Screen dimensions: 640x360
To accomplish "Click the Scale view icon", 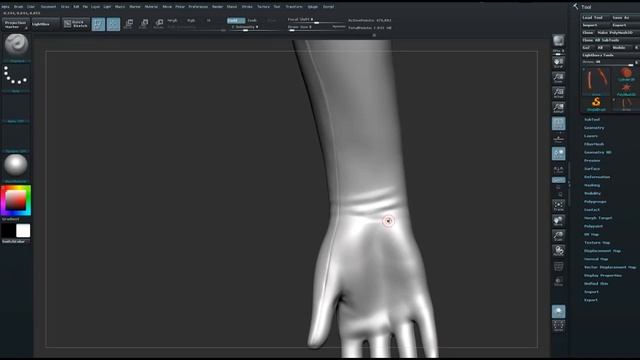I will tap(558, 236).
